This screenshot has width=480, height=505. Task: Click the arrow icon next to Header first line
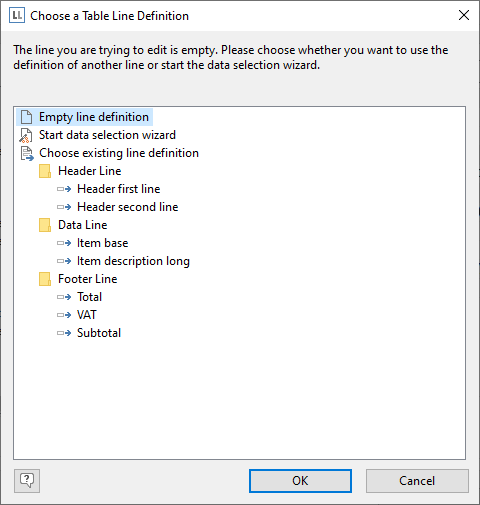coord(64,189)
